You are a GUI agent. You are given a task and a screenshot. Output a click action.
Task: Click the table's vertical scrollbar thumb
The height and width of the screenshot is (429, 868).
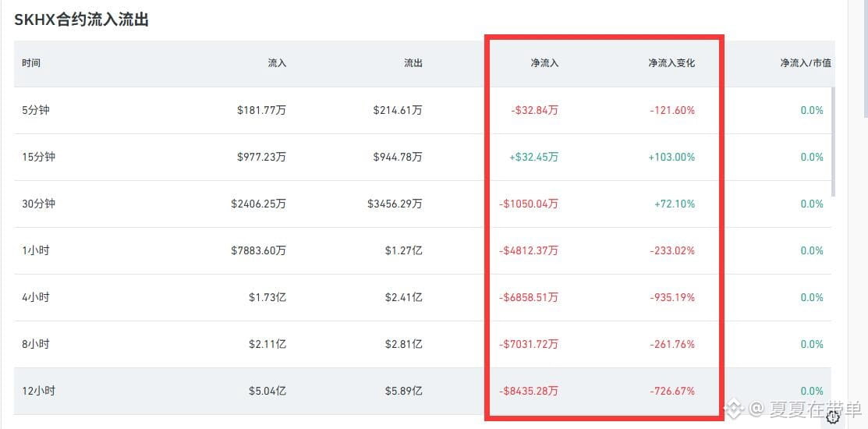pos(833,142)
